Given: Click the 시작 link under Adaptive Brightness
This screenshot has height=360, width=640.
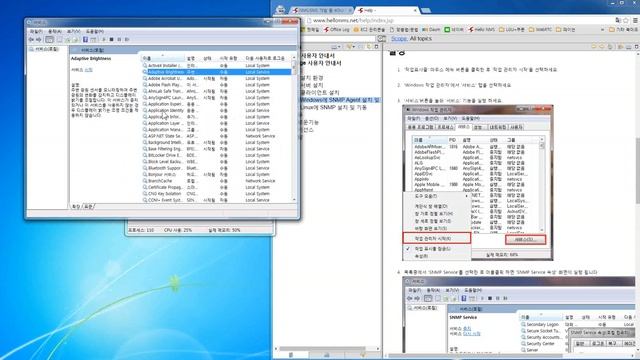Looking at the screenshot, I should (88, 70).
